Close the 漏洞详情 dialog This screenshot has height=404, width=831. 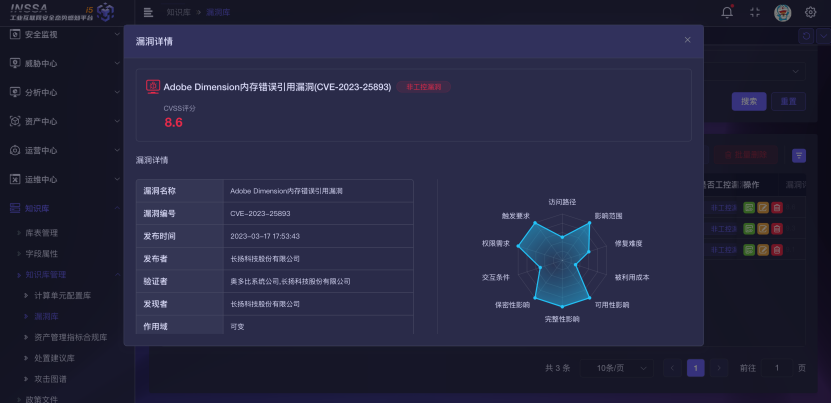(687, 40)
